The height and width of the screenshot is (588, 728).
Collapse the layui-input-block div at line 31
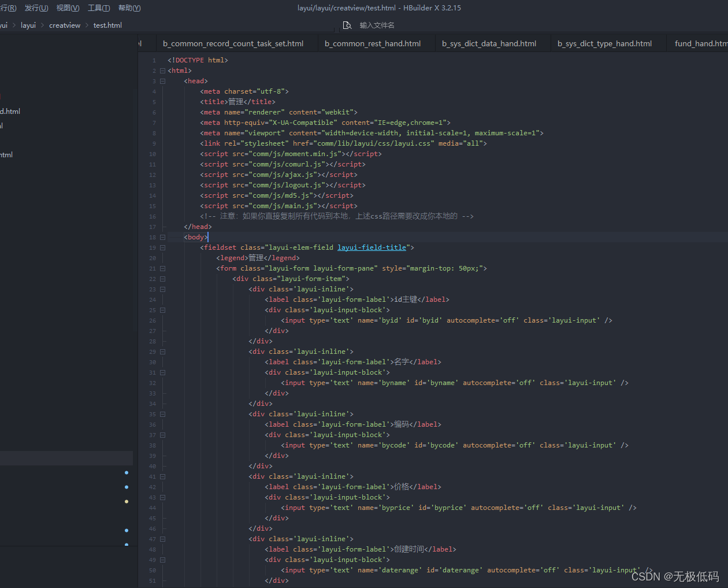[162, 372]
